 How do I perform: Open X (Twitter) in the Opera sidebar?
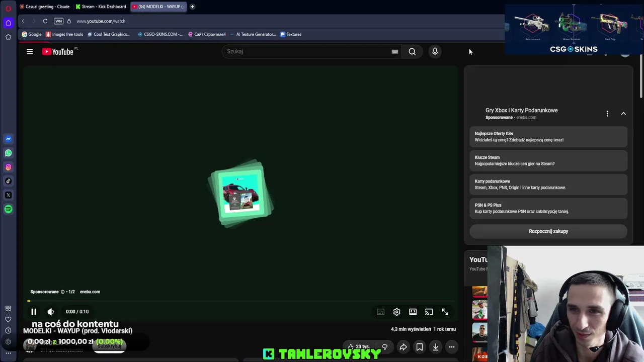[x=8, y=195]
